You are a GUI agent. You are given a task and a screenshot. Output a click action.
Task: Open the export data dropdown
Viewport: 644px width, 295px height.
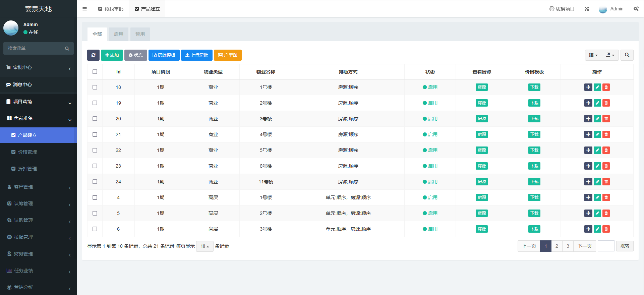(x=610, y=55)
